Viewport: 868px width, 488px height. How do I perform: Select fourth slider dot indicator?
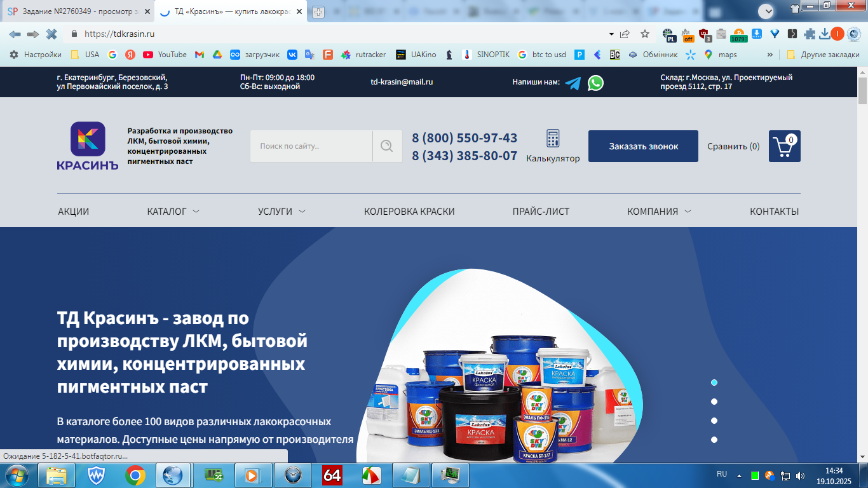(714, 440)
